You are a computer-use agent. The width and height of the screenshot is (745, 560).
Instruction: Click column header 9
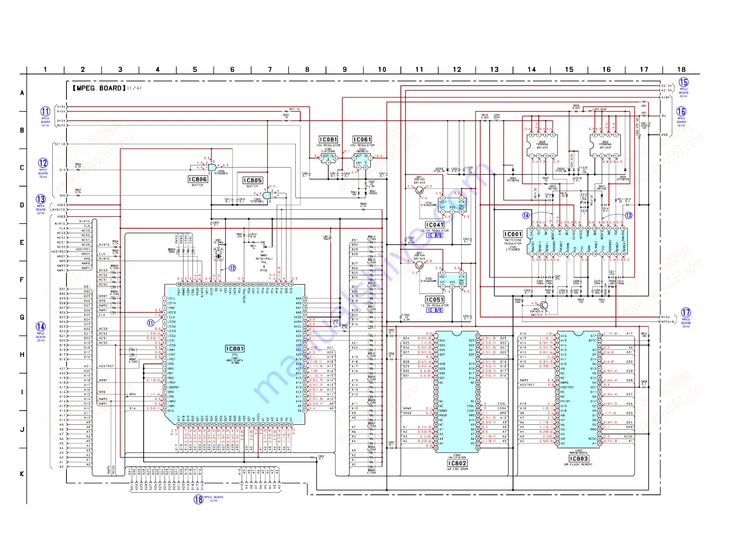pos(345,70)
